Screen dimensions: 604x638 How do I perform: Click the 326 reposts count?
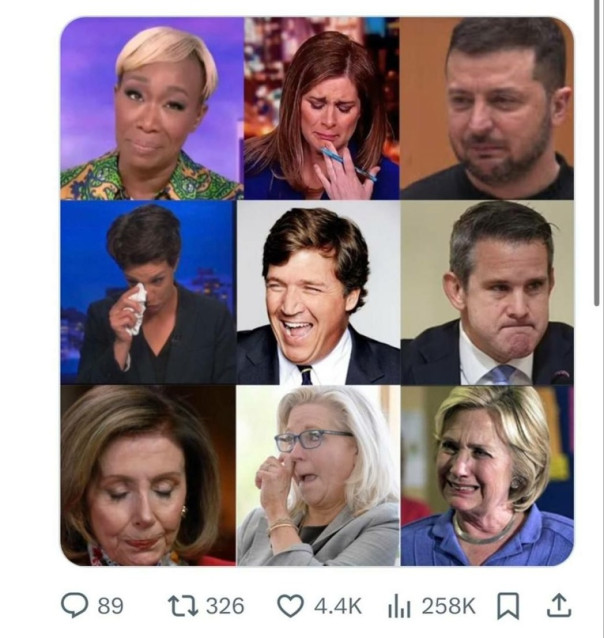[x=225, y=605]
